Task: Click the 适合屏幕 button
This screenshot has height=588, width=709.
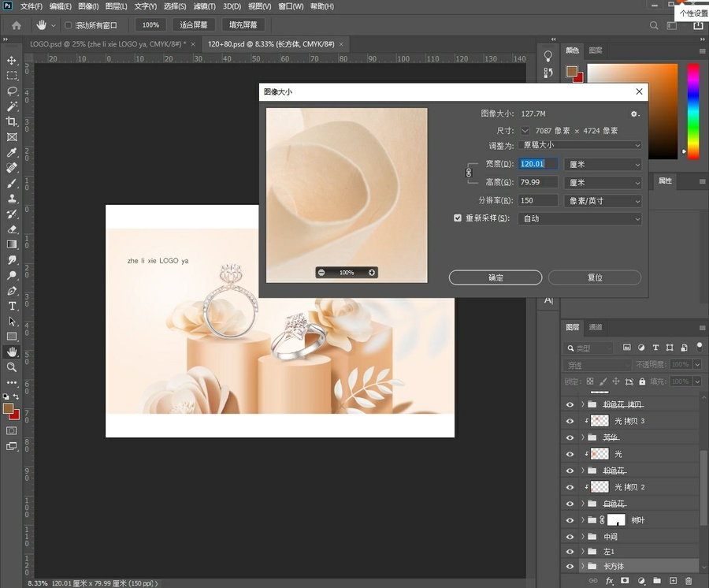Action: coord(194,25)
